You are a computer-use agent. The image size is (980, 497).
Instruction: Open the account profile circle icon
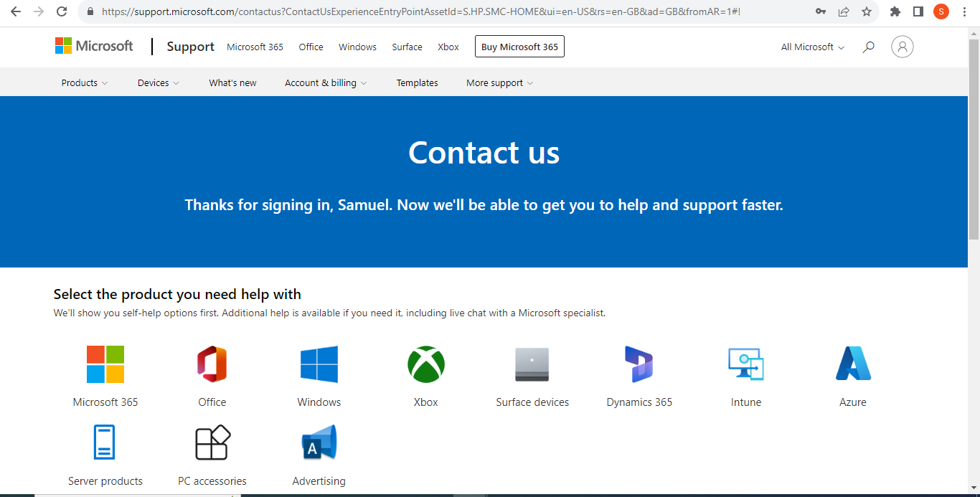coord(903,47)
